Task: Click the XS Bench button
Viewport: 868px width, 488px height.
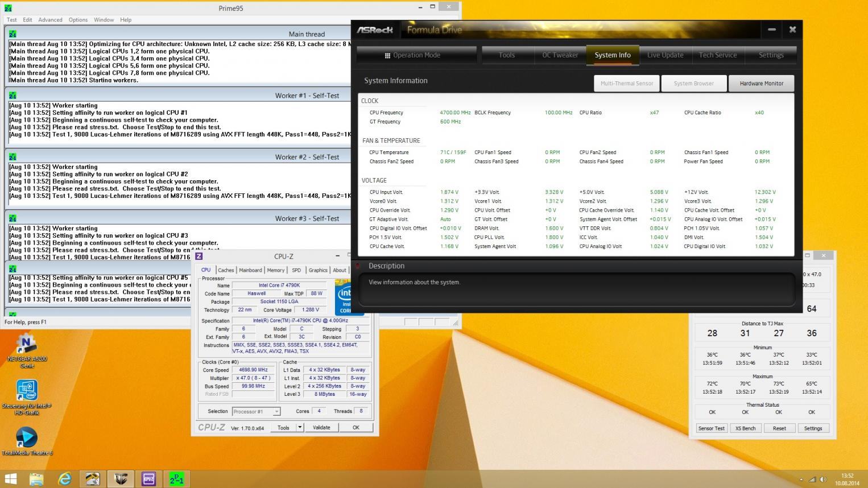Action: pyautogui.click(x=745, y=428)
